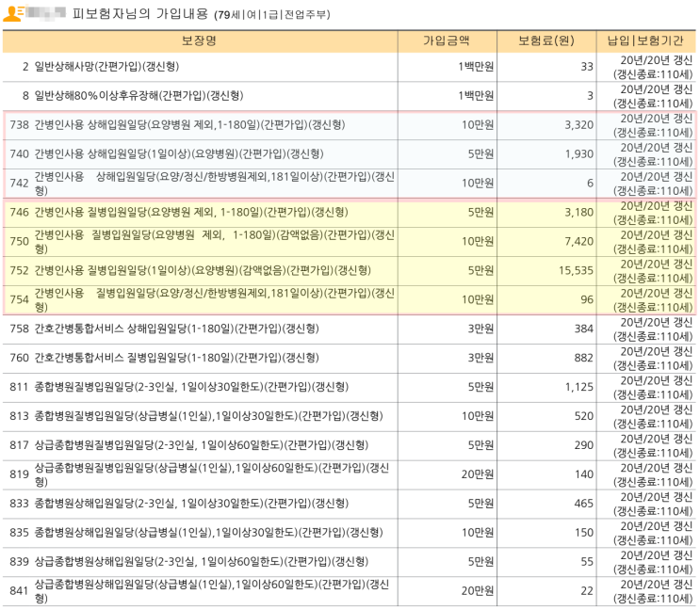Viewport: 700px width, 610px height.
Task: Select coverage name of row 811
Action: [191, 387]
